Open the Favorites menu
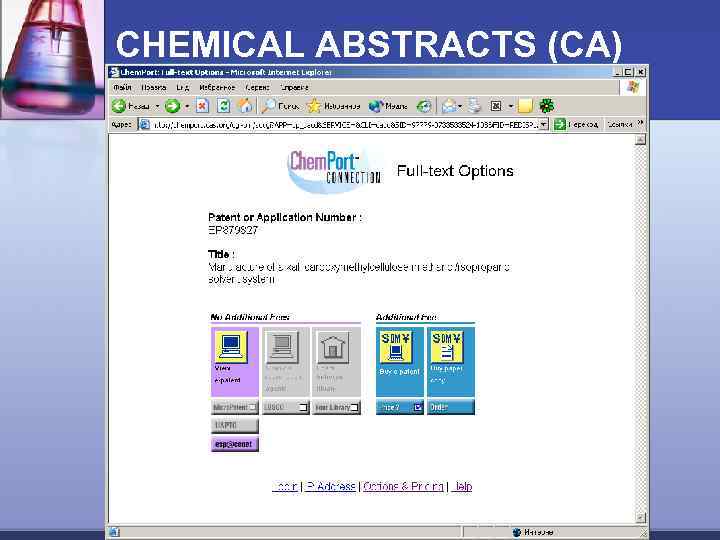This screenshot has height=540, width=720. (x=217, y=87)
